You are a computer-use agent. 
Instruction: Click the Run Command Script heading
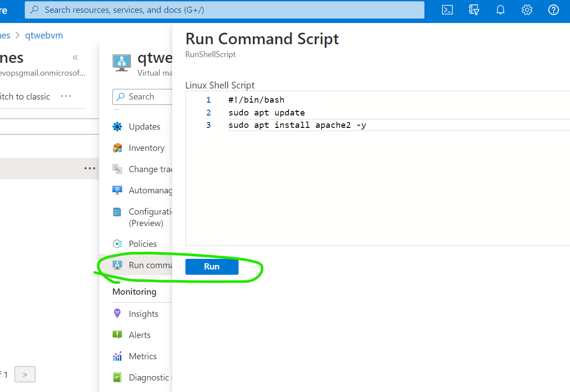[262, 39]
